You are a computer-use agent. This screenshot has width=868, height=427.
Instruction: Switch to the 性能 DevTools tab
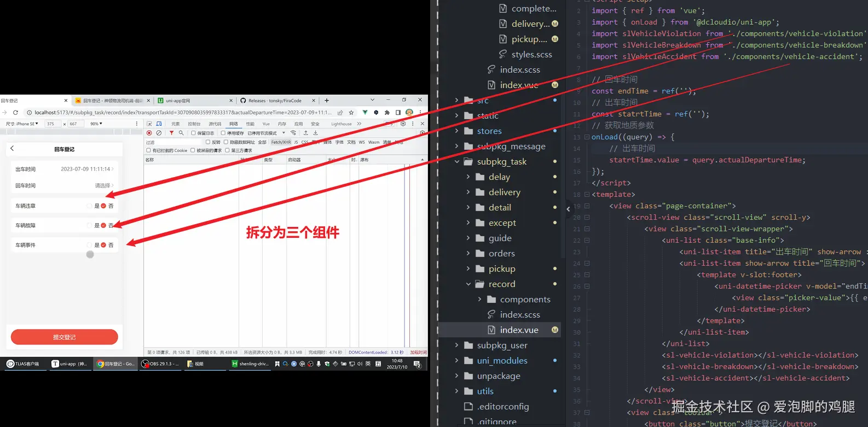coord(250,124)
